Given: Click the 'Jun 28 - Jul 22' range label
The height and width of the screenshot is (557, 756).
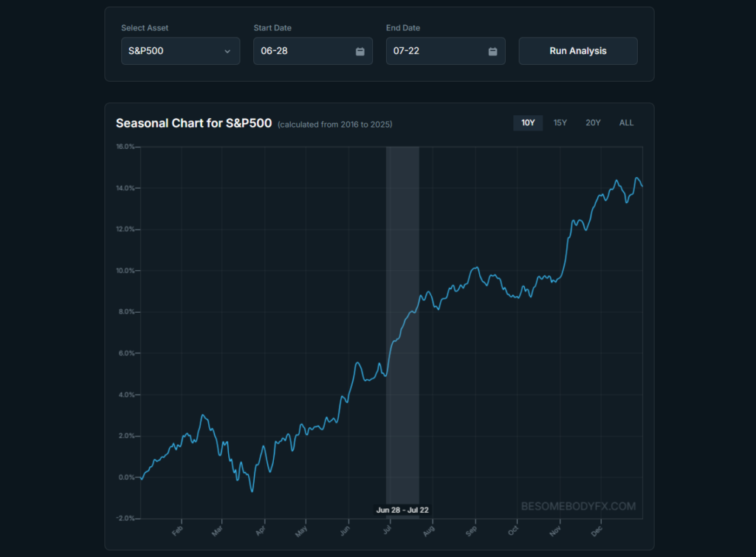Looking at the screenshot, I should point(403,510).
